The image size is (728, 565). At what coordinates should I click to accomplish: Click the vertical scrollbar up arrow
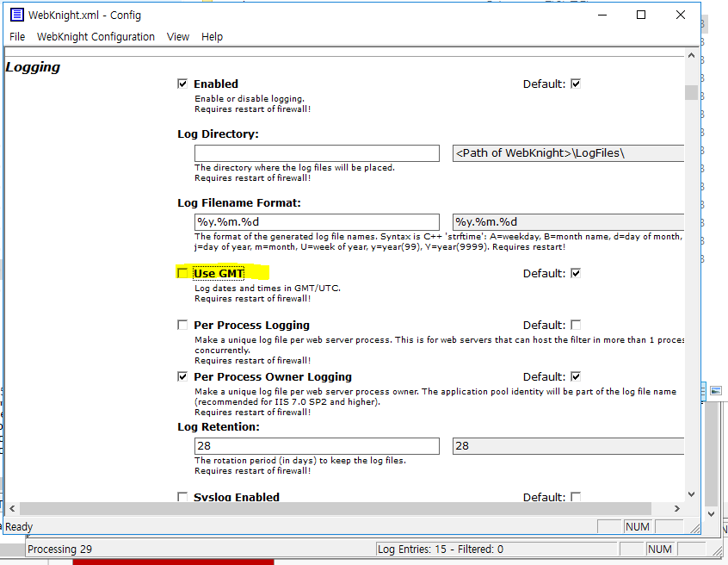point(691,55)
